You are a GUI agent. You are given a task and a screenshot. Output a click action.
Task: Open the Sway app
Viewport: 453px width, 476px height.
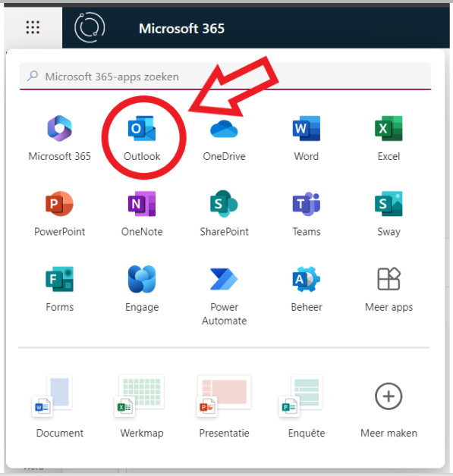[389, 214]
